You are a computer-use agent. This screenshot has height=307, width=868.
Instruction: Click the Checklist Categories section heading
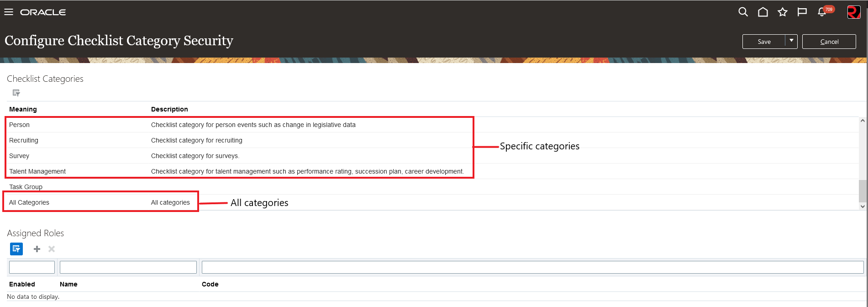(45, 79)
